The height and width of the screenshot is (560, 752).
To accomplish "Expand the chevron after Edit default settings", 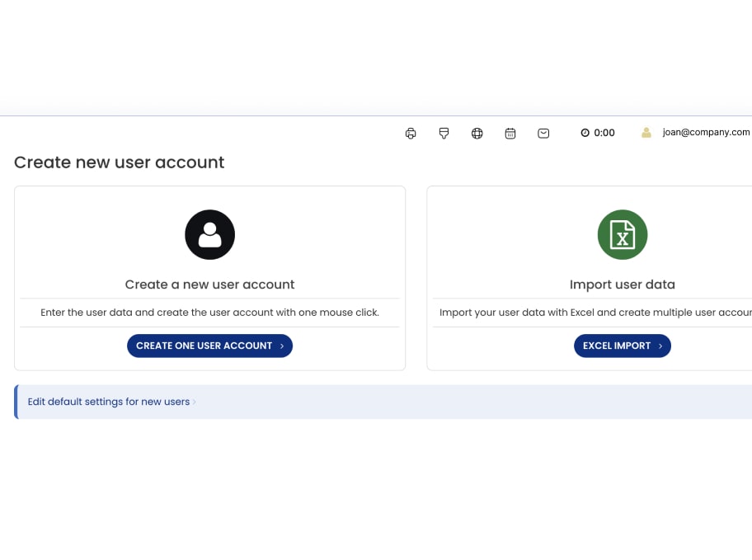I will click(x=195, y=402).
